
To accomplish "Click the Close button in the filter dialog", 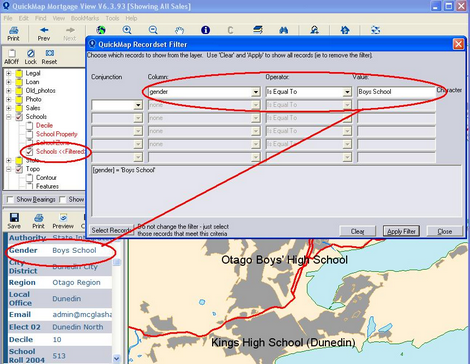I will (445, 231).
